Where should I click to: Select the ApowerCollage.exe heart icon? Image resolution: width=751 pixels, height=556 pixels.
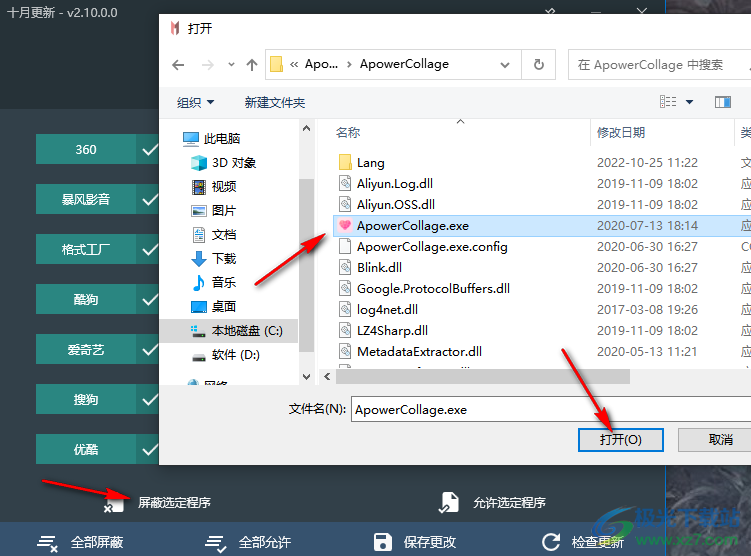345,226
